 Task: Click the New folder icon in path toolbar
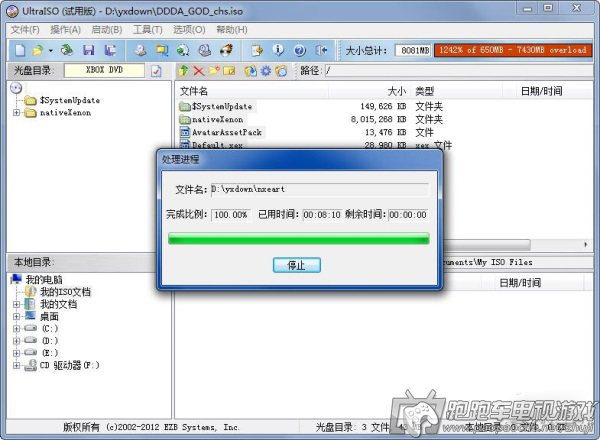click(x=214, y=71)
